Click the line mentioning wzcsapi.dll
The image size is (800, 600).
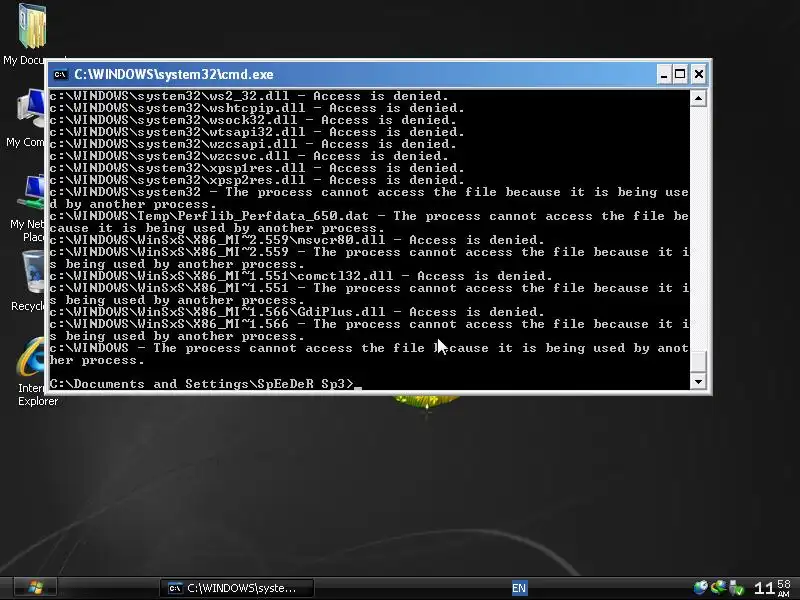pyautogui.click(x=253, y=144)
